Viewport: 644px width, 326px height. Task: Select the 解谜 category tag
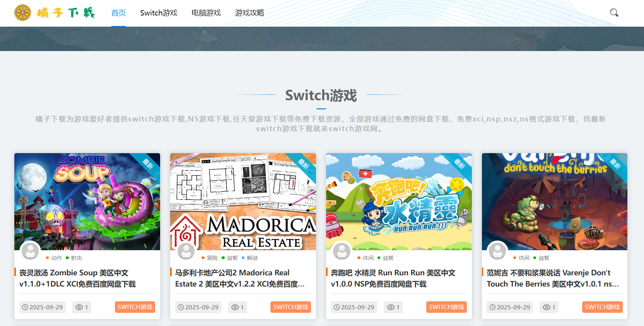point(252,258)
